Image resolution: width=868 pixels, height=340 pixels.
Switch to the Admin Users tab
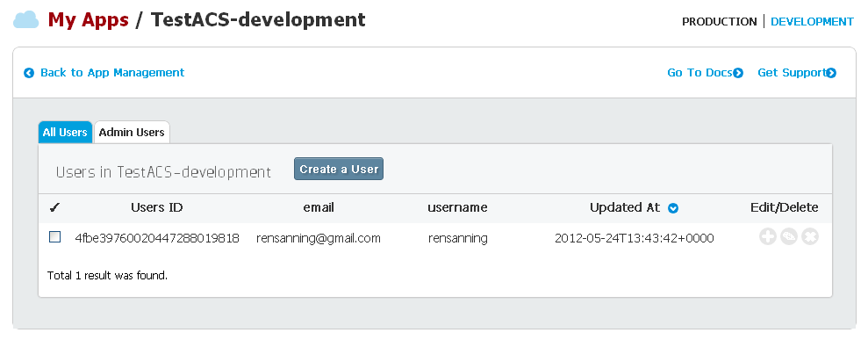[x=132, y=133]
